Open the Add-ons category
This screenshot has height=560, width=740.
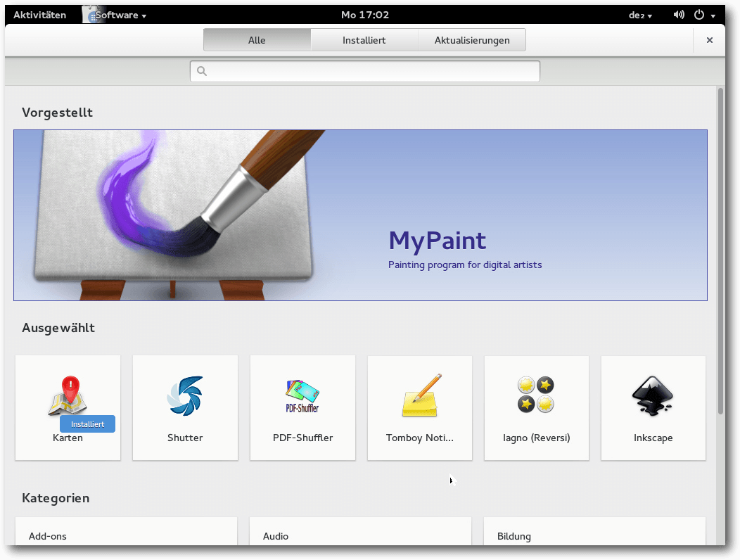click(126, 532)
